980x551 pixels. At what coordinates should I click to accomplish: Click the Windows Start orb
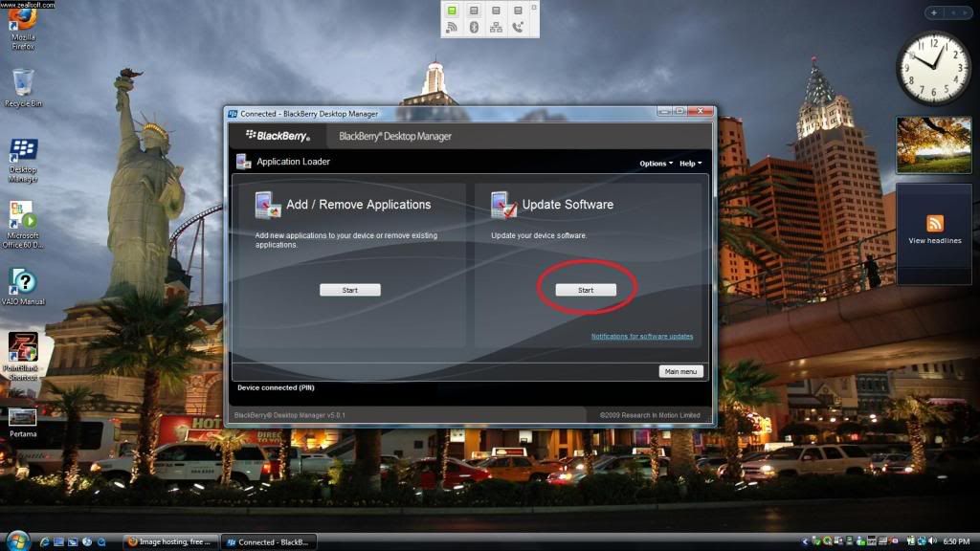tap(17, 541)
